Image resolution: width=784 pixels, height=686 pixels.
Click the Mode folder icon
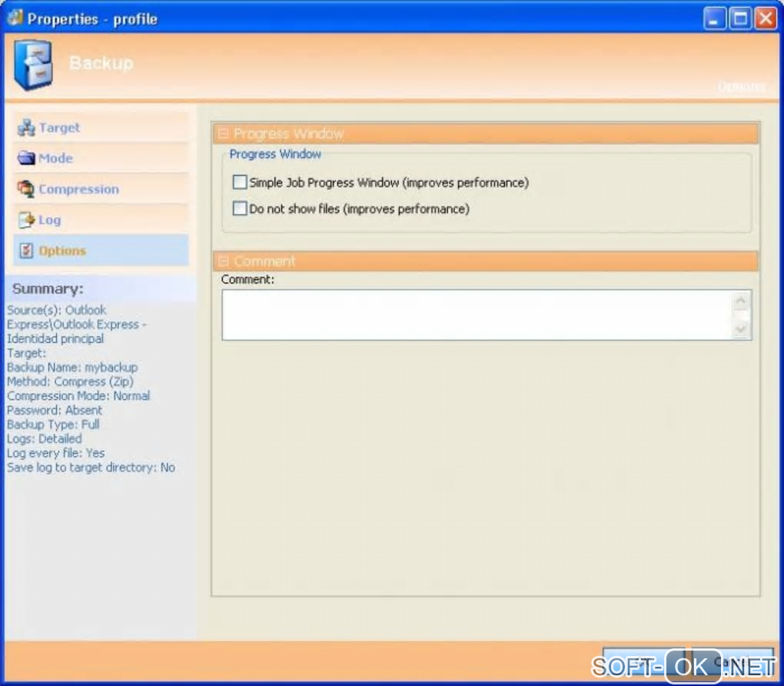pos(26,158)
